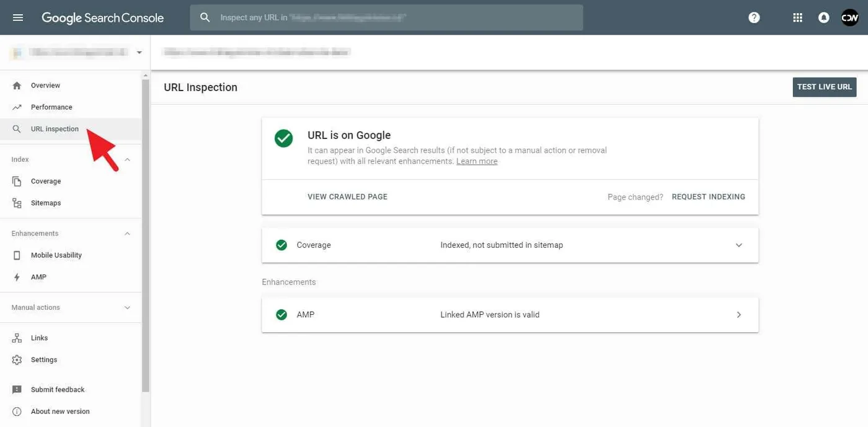868x427 pixels.
Task: Click the Overview home icon
Action: 17,86
